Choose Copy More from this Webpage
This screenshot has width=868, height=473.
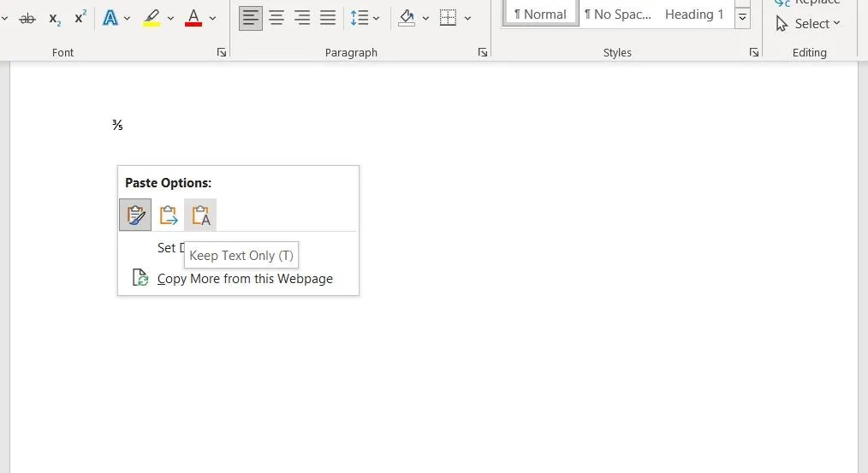click(238, 278)
